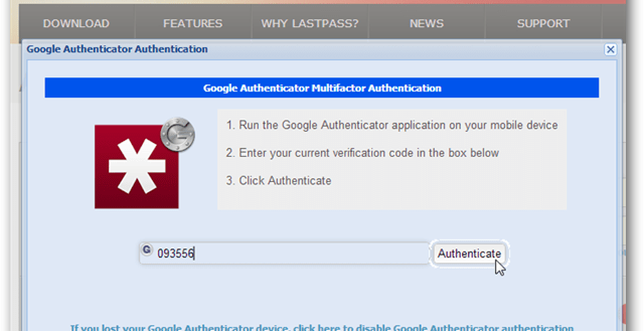Viewport: 644px width, 331px height.
Task: Click the red LastPass asterisk logo
Action: pos(137,167)
